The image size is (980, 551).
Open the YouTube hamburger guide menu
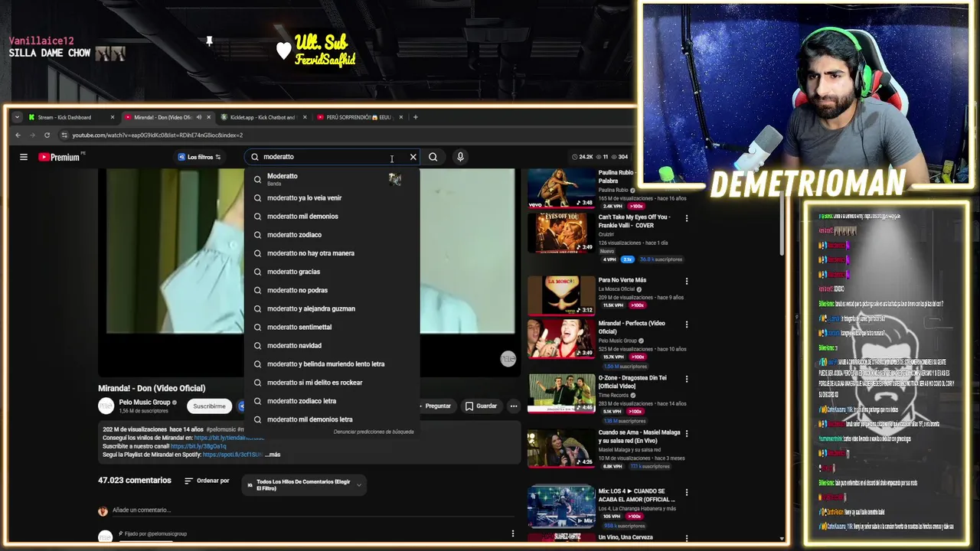click(x=24, y=157)
